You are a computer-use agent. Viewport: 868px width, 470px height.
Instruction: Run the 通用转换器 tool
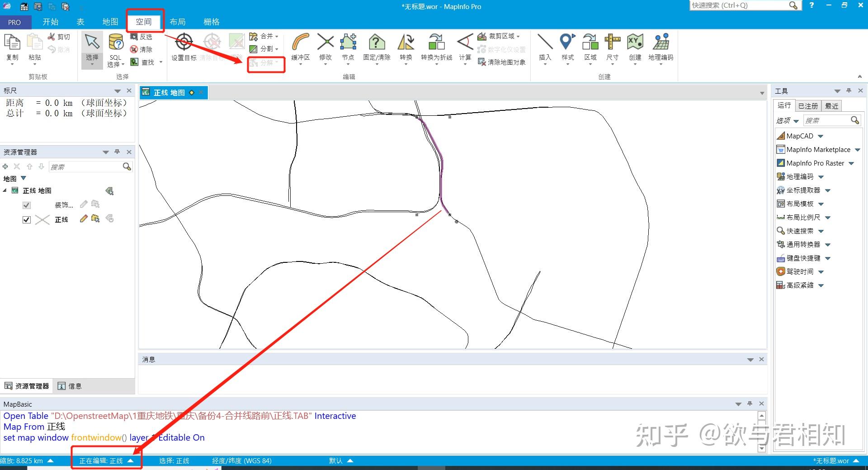pos(798,245)
